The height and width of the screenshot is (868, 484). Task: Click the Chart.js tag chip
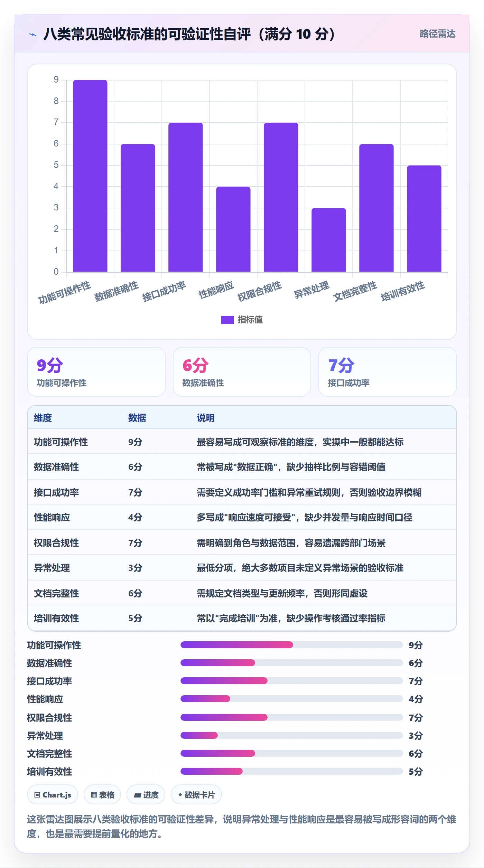pos(53,795)
